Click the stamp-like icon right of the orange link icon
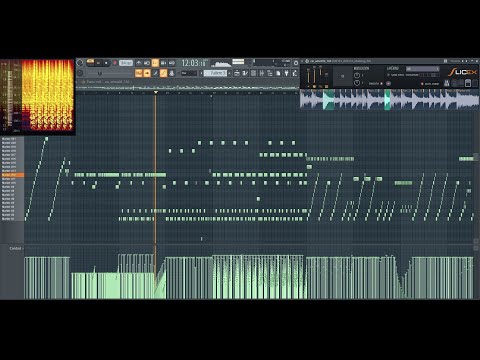 click(x=172, y=73)
